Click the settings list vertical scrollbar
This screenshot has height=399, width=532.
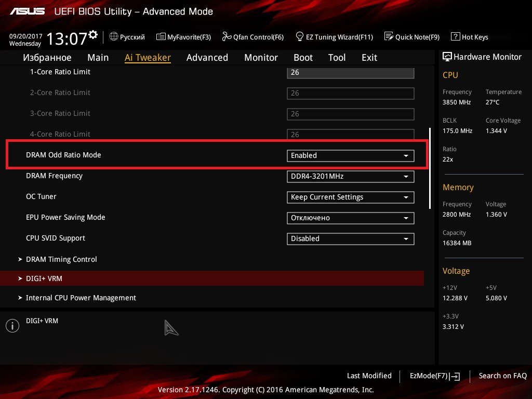click(x=430, y=168)
